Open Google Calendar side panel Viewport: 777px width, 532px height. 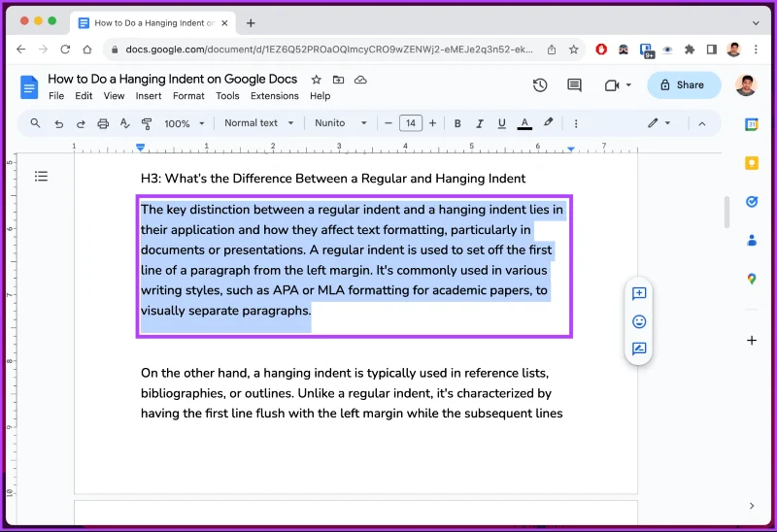coord(751,124)
